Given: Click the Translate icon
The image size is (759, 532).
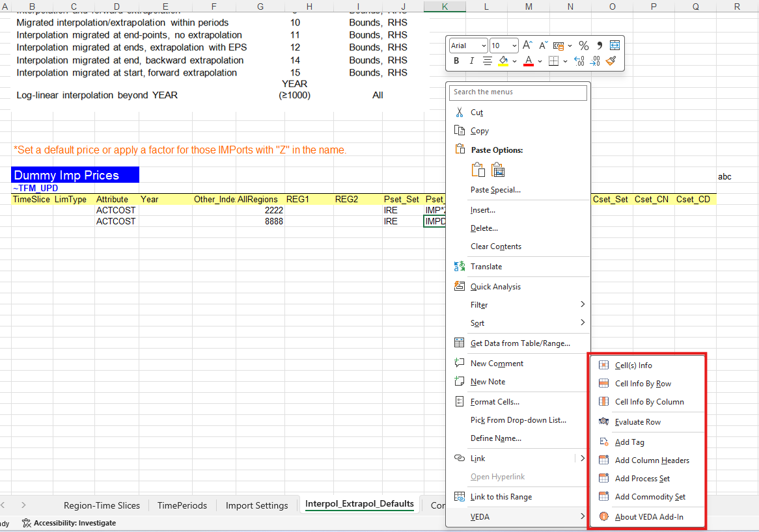Looking at the screenshot, I should point(460,266).
